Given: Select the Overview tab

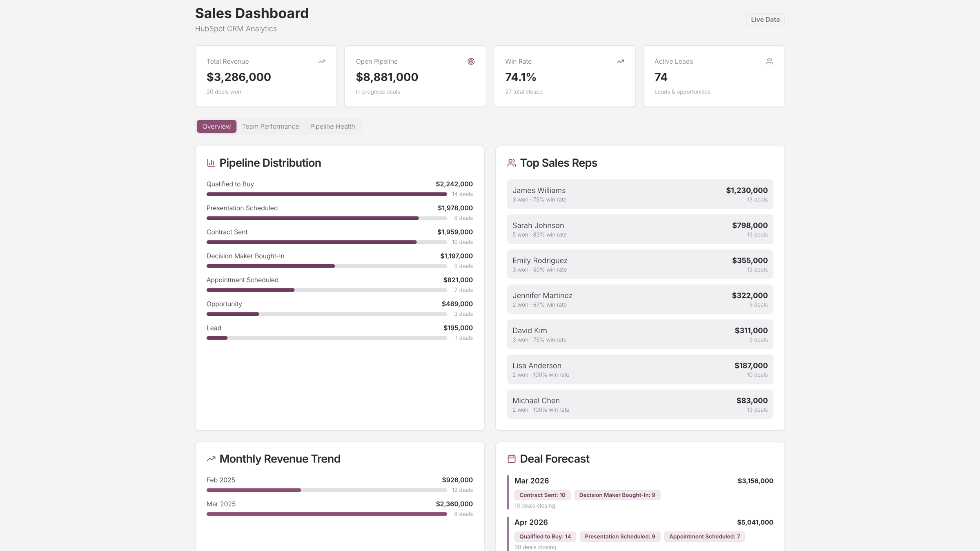Looking at the screenshot, I should pos(216,126).
